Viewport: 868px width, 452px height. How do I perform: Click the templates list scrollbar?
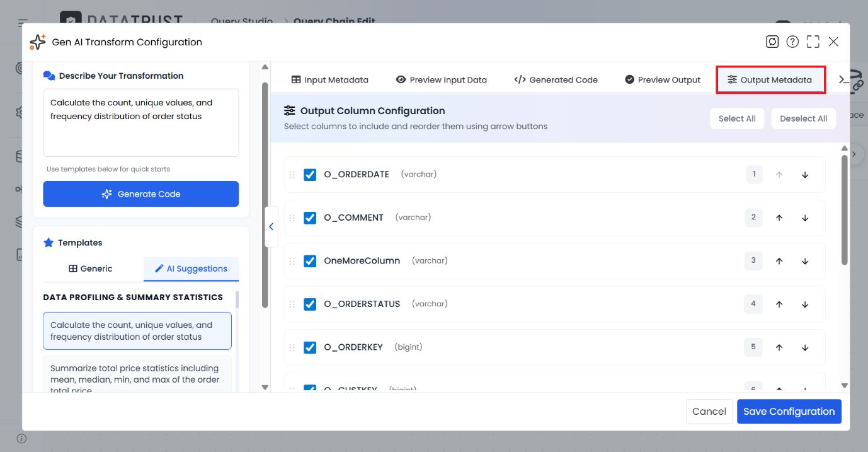[x=237, y=299]
